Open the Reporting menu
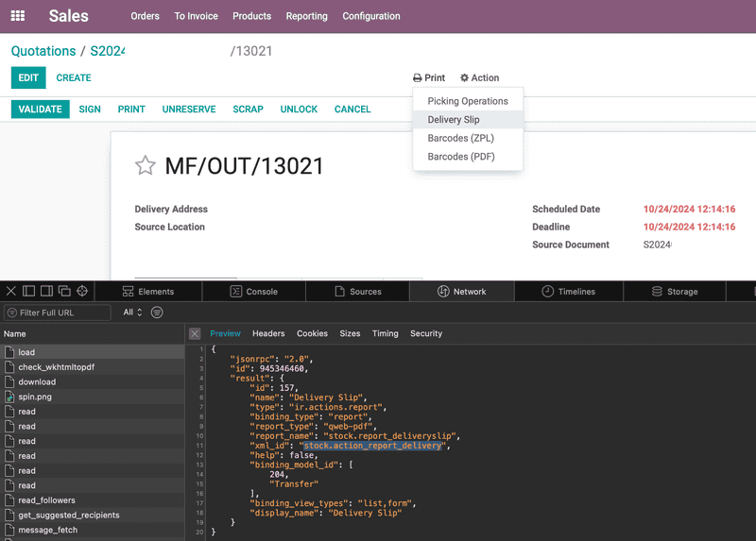 click(x=306, y=16)
